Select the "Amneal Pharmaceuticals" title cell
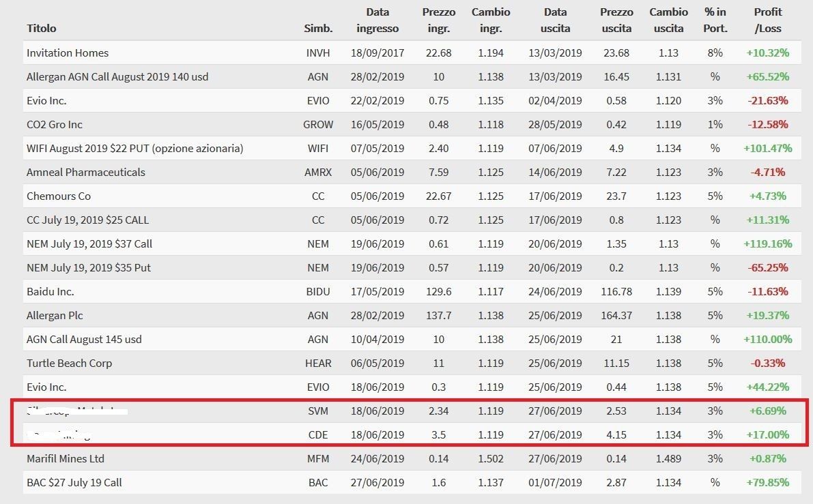Screen dimensions: 813x504 (86, 172)
